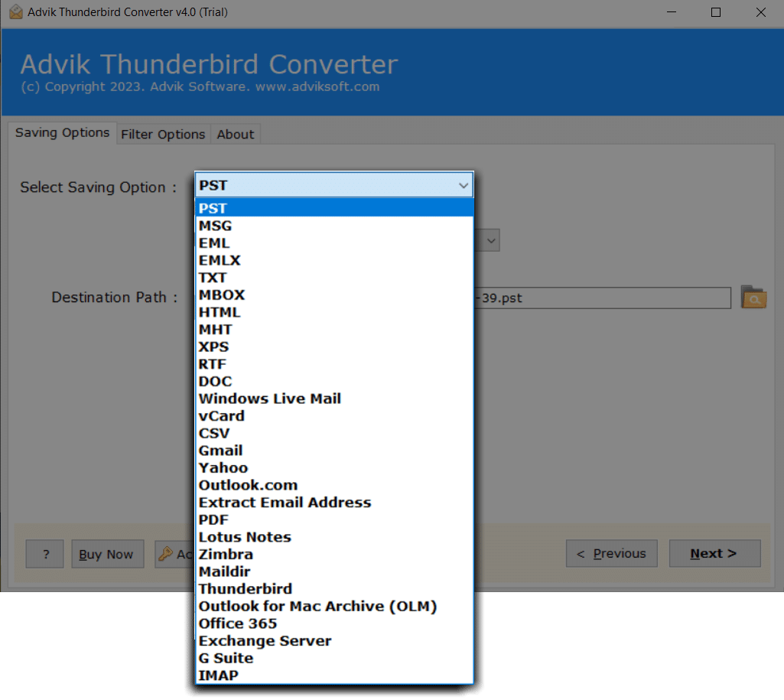Choose RTF as output format
The height and width of the screenshot is (700, 784).
coord(334,364)
